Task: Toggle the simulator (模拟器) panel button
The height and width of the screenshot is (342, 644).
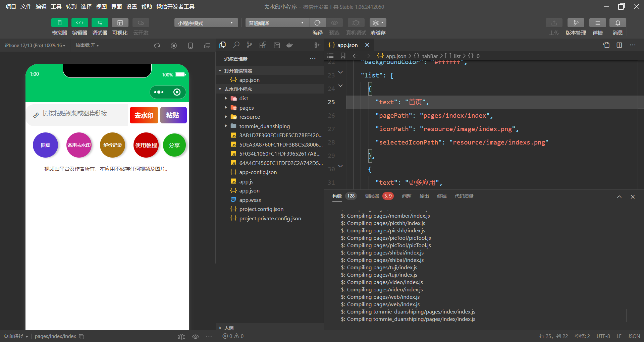Action: click(59, 23)
